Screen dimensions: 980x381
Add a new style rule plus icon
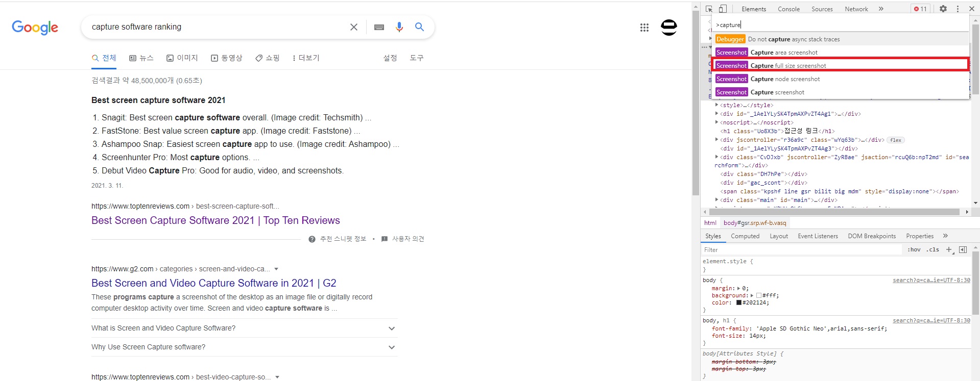pos(949,249)
